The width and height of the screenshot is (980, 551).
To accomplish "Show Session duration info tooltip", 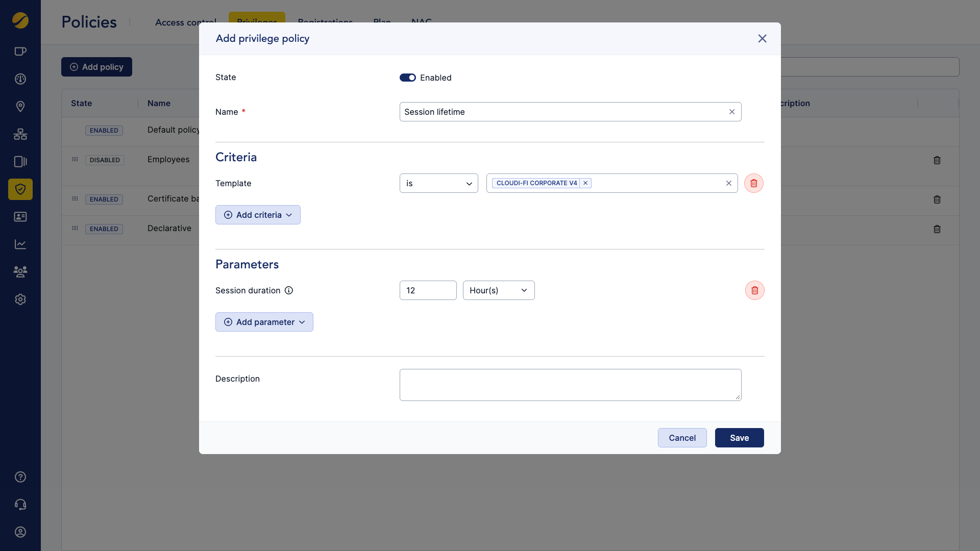I will (289, 290).
